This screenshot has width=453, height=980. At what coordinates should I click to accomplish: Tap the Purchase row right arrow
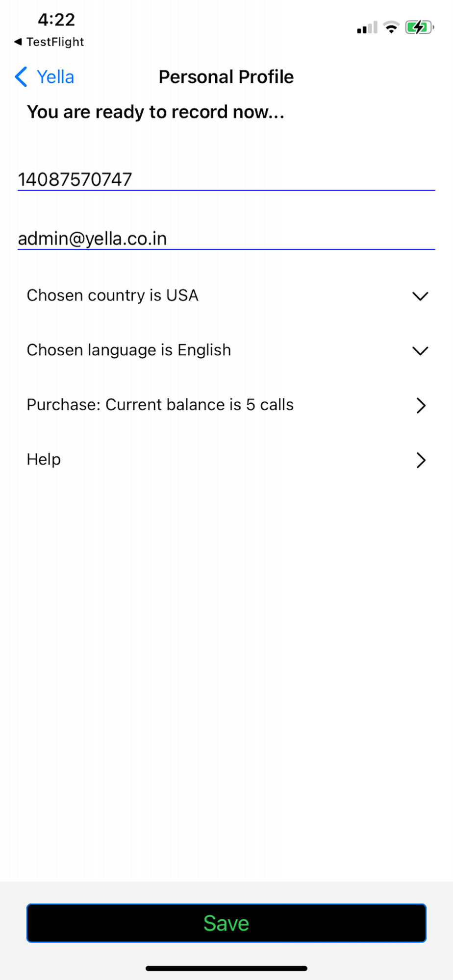[421, 405]
